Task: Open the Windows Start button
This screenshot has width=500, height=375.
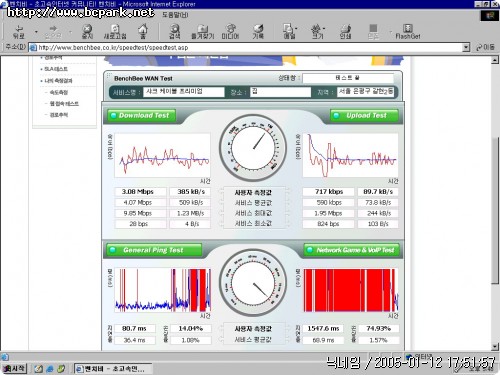Action: (x=14, y=368)
